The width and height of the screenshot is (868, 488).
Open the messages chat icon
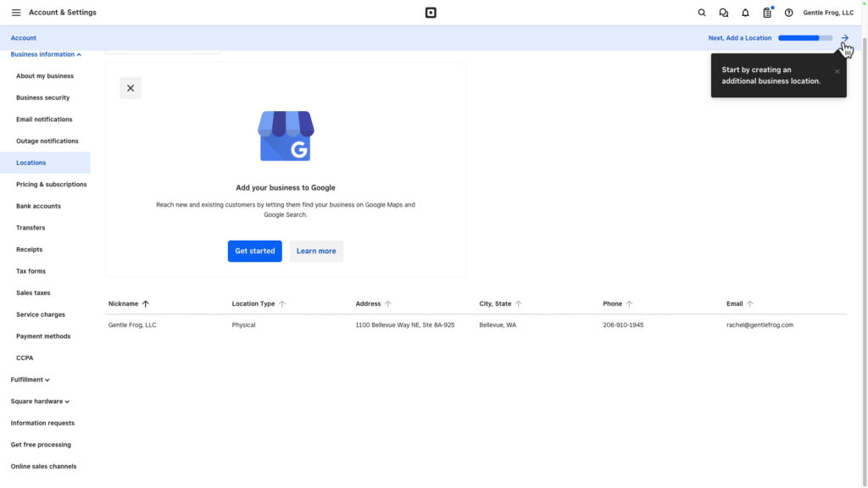tap(723, 13)
